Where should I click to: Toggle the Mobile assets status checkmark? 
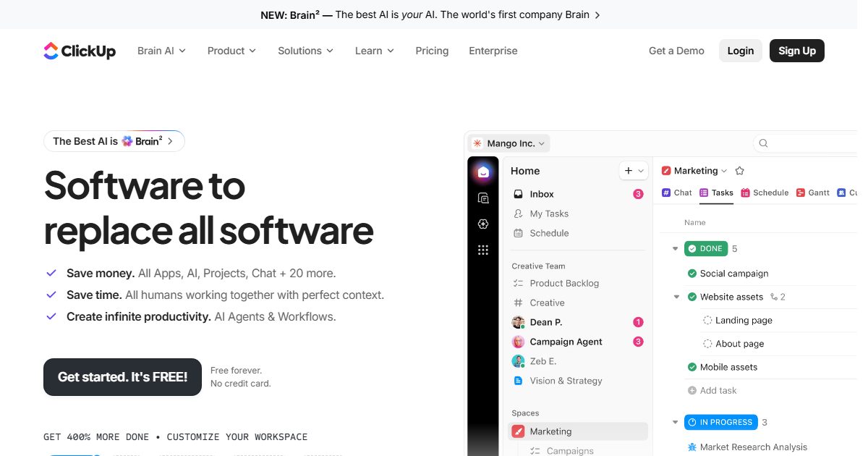click(692, 367)
